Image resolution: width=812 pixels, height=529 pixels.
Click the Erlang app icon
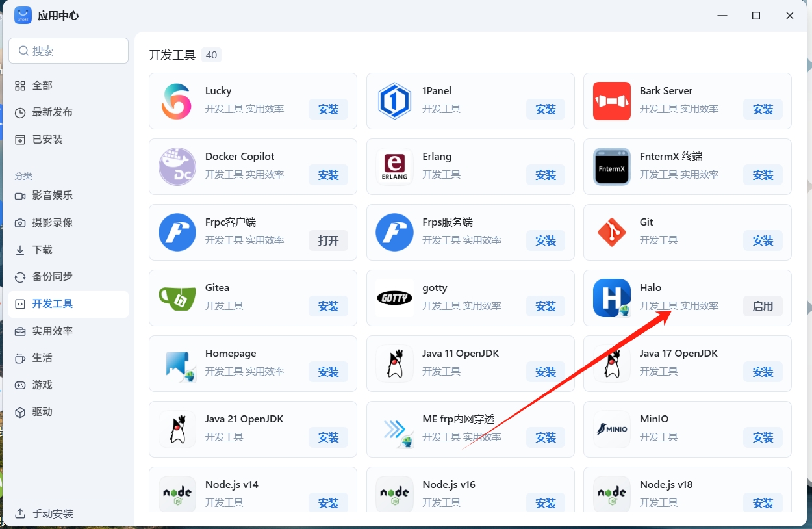[x=394, y=167]
